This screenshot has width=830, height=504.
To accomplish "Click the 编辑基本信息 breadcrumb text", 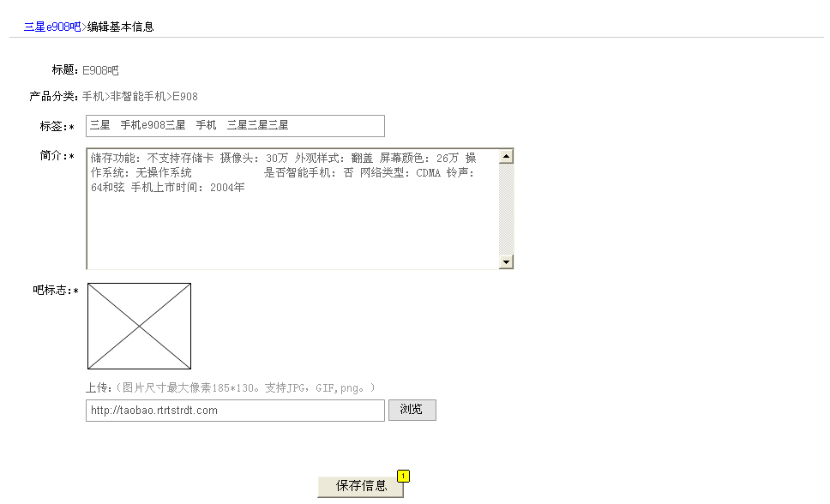I will coord(121,27).
